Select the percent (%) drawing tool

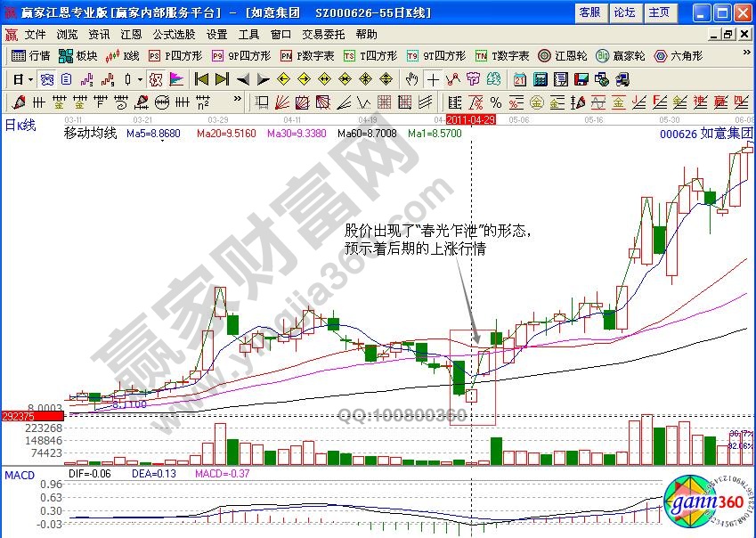tap(496, 102)
